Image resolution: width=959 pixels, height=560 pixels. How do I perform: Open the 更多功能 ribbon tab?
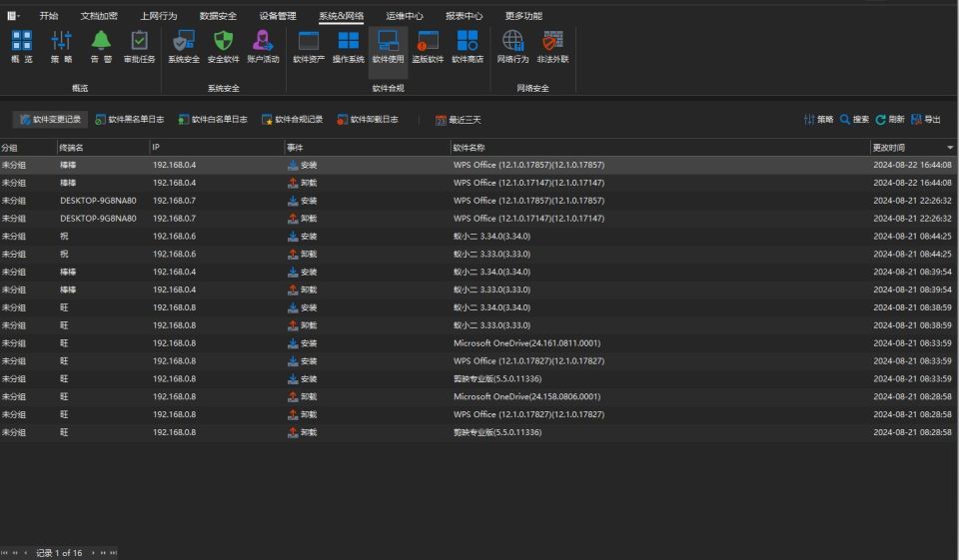(523, 16)
